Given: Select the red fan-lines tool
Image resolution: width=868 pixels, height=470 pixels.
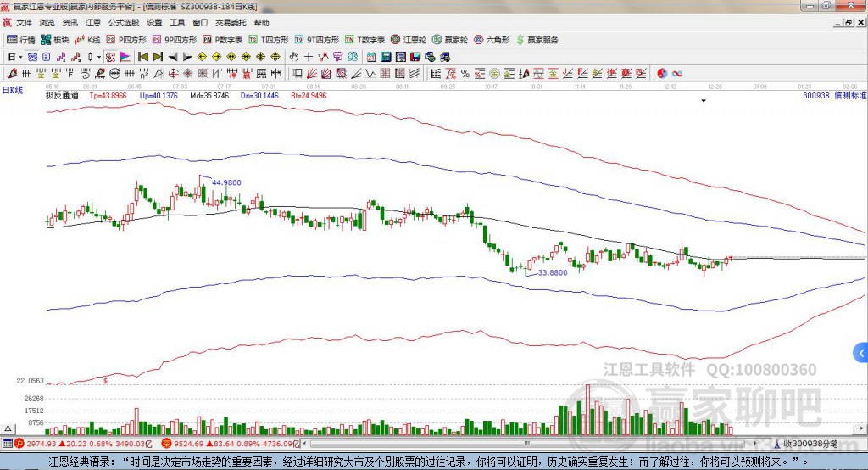Looking at the screenshot, I should pos(311,73).
